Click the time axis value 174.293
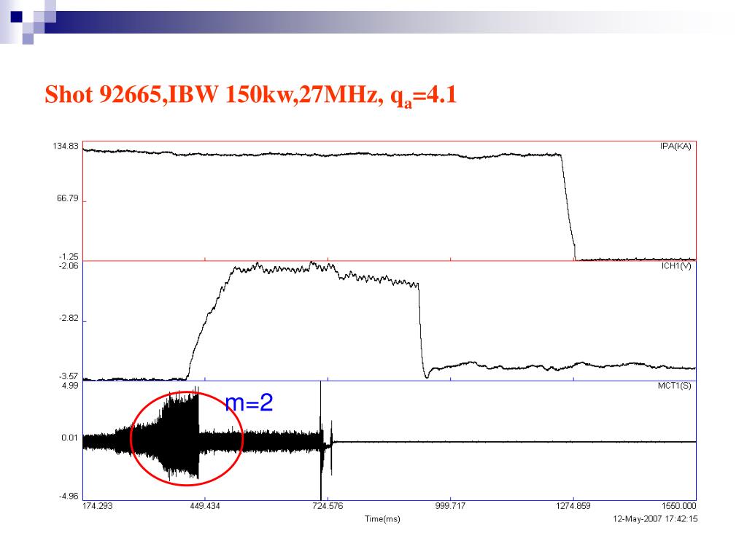The width and height of the screenshot is (747, 560). tap(98, 506)
